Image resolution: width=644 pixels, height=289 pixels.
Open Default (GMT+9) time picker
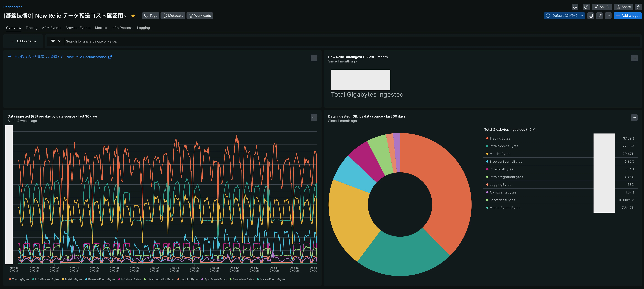click(x=564, y=16)
